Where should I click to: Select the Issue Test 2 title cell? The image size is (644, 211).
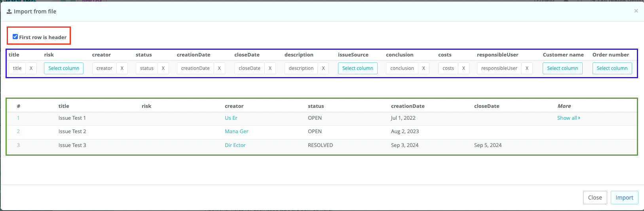[72, 131]
